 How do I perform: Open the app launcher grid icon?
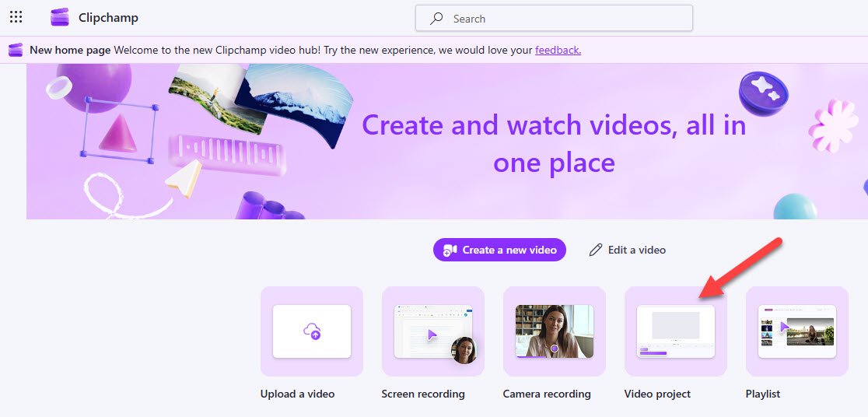coord(16,17)
